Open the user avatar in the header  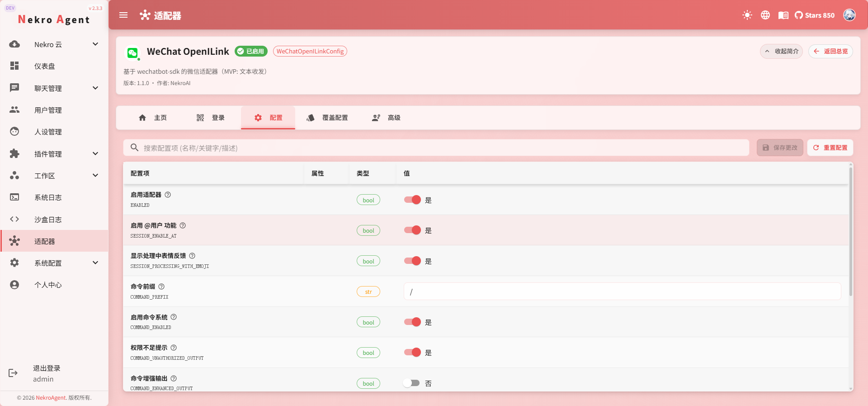coord(849,15)
